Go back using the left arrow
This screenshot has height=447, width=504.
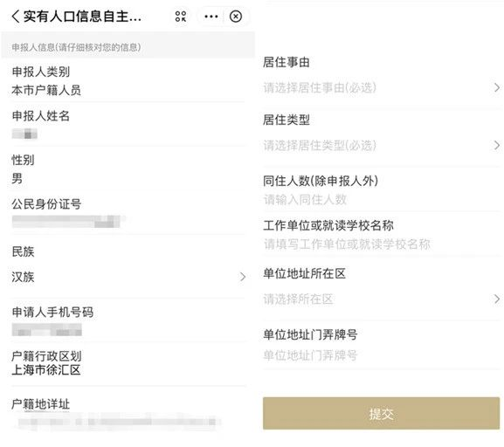pos(16,17)
